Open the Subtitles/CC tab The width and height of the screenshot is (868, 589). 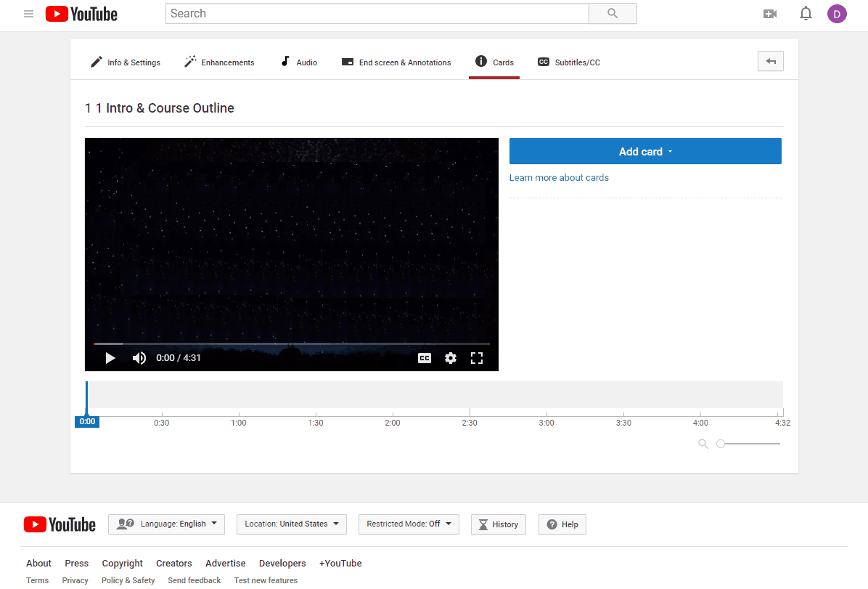pyautogui.click(x=569, y=62)
